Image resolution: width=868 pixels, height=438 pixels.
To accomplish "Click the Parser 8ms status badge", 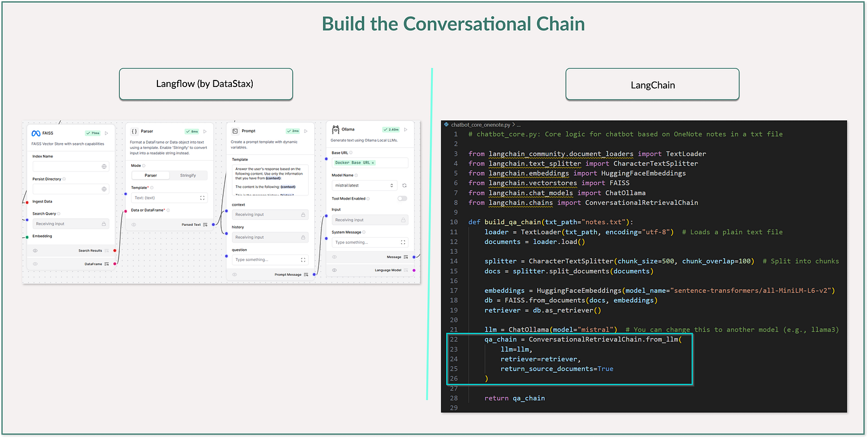I will tap(192, 131).
